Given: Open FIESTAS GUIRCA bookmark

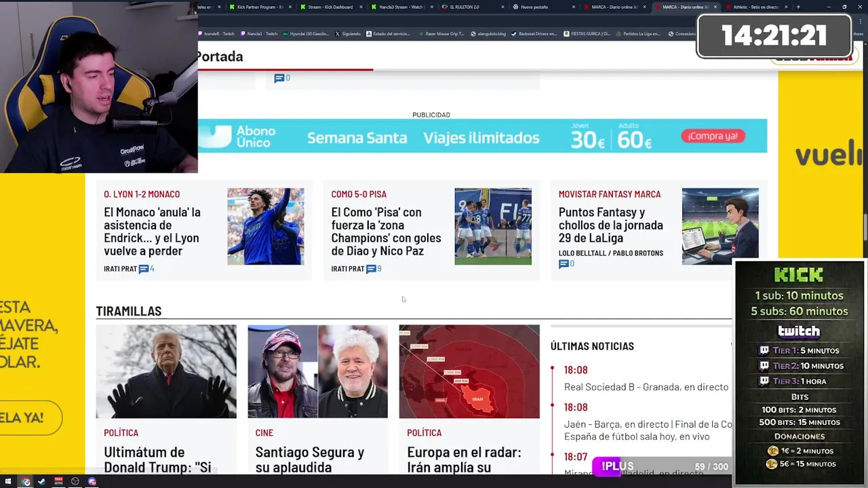Looking at the screenshot, I should point(587,34).
